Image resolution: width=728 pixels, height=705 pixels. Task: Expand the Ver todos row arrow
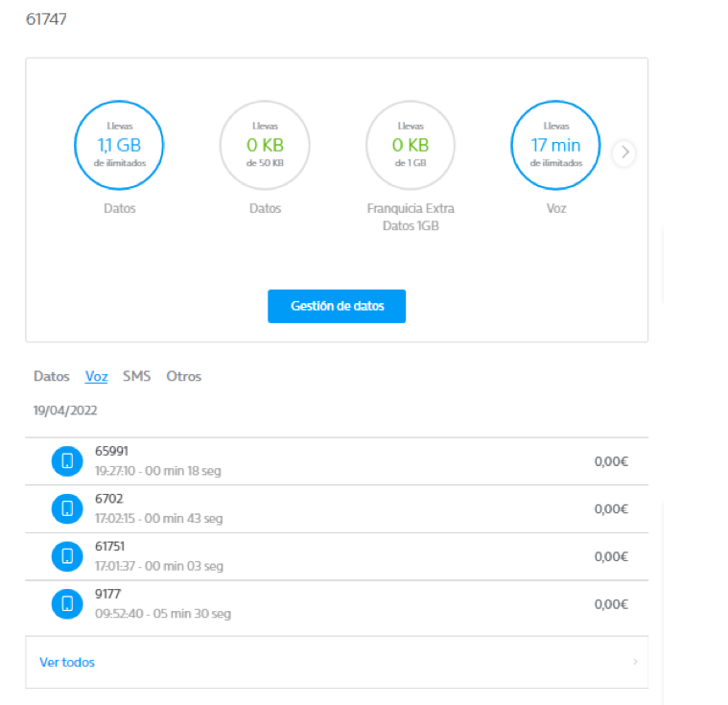(635, 662)
